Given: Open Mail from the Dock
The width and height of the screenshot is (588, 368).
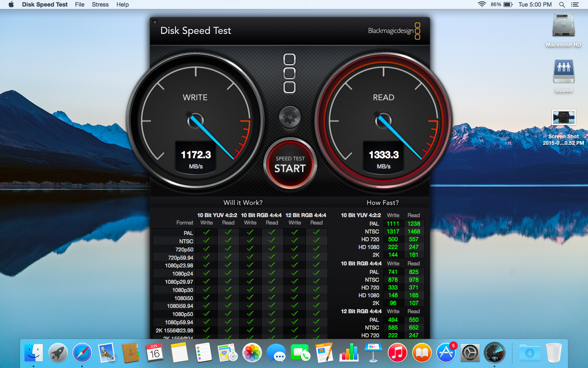Looking at the screenshot, I should tap(107, 352).
